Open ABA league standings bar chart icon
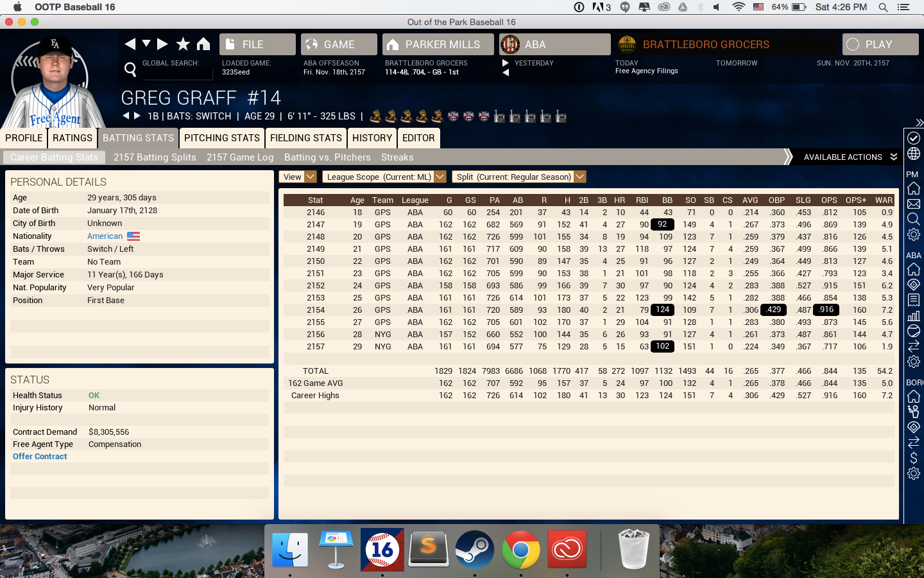 [914, 315]
